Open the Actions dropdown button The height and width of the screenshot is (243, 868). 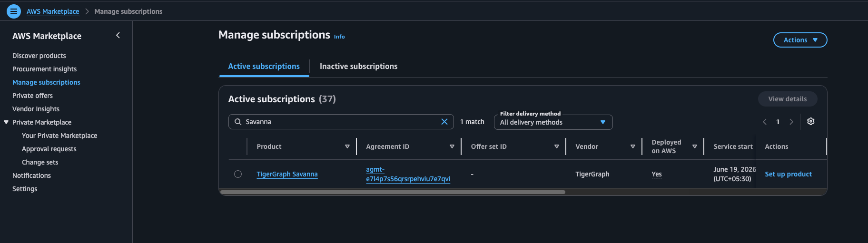(800, 40)
